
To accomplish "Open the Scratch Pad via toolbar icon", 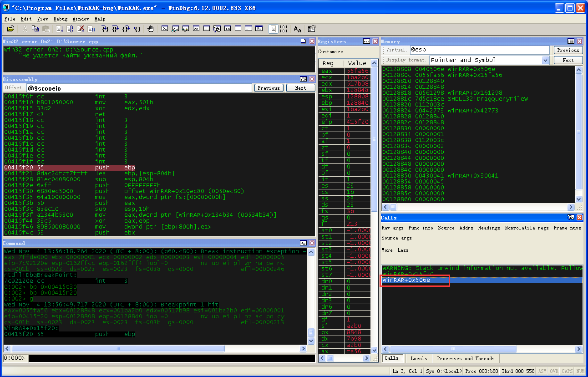I will [238, 29].
